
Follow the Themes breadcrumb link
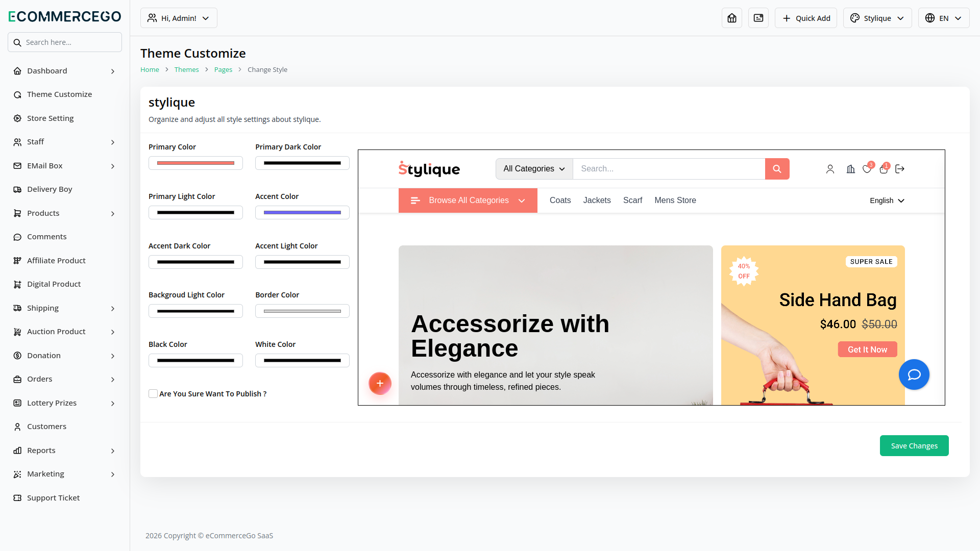186,70
